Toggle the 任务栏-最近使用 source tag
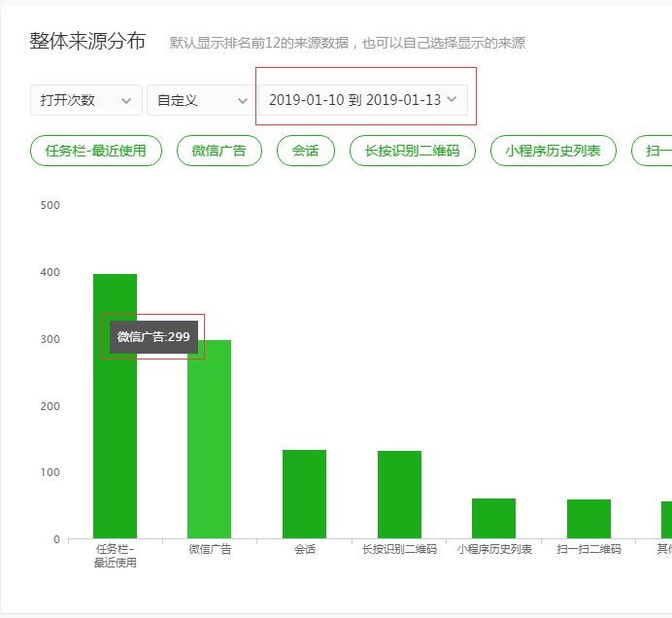This screenshot has width=672, height=618. (x=96, y=151)
